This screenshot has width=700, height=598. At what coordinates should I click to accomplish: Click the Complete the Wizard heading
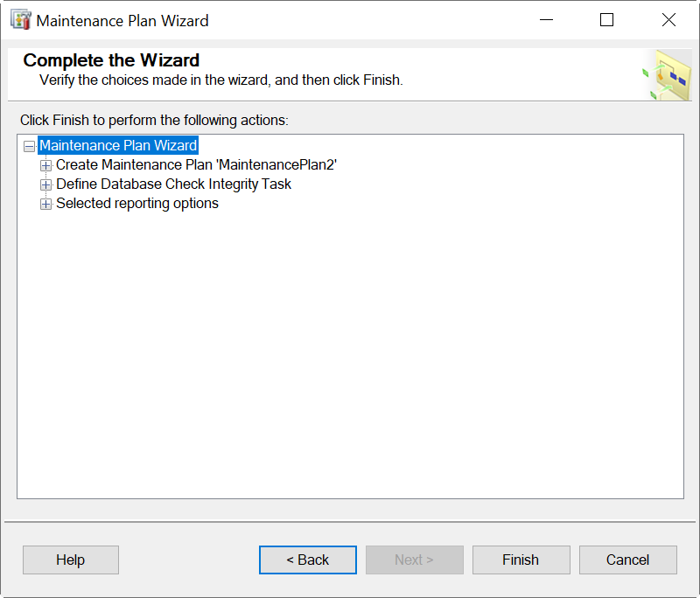(x=110, y=60)
